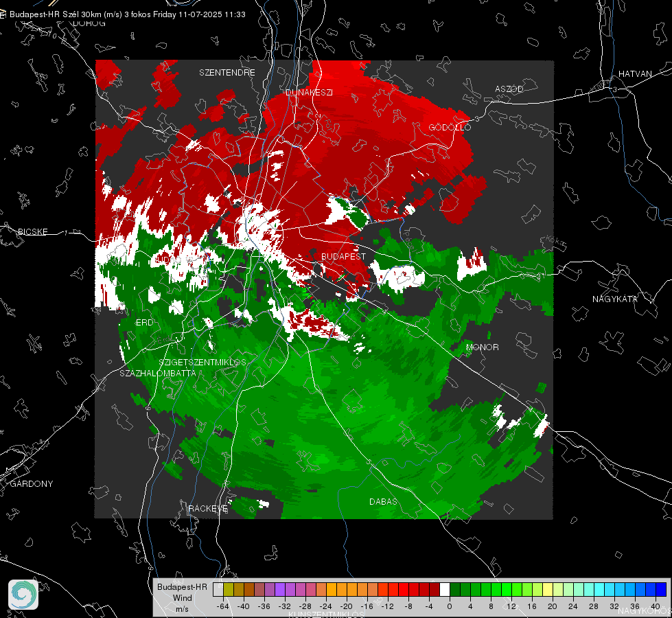The height and width of the screenshot is (618, 672).
Task: Click the 0 value label under legend
Action: 450,606
